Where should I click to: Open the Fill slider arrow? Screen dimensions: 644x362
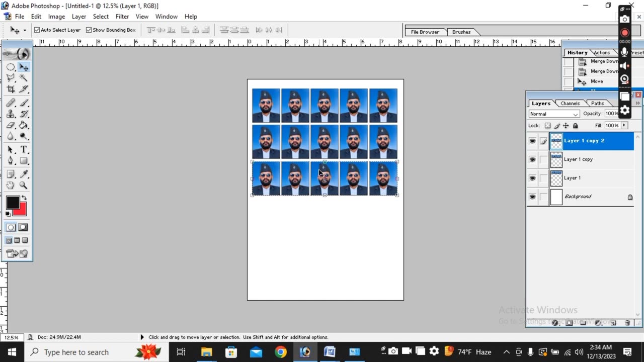(x=624, y=125)
